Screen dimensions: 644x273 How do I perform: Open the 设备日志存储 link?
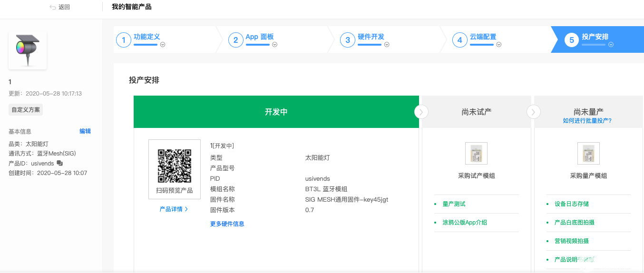click(572, 204)
